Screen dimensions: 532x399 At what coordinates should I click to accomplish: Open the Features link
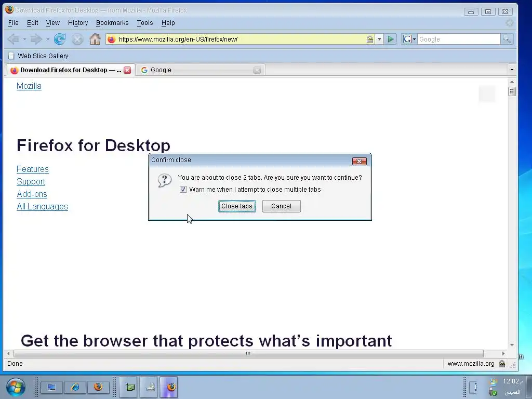[x=33, y=169]
